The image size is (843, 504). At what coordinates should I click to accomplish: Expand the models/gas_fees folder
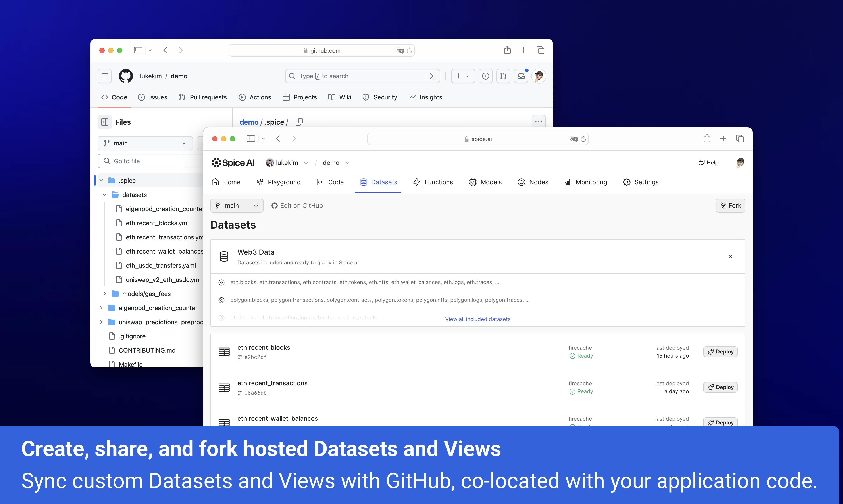pos(105,294)
